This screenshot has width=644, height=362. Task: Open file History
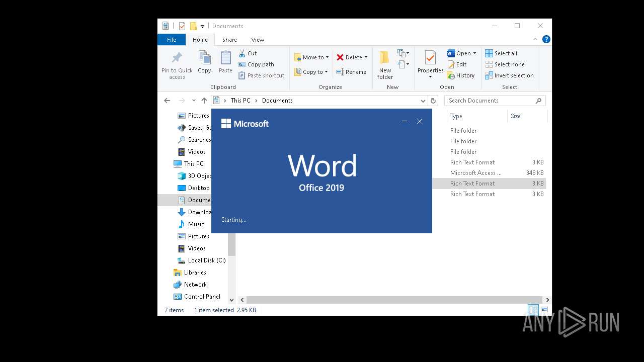click(461, 75)
